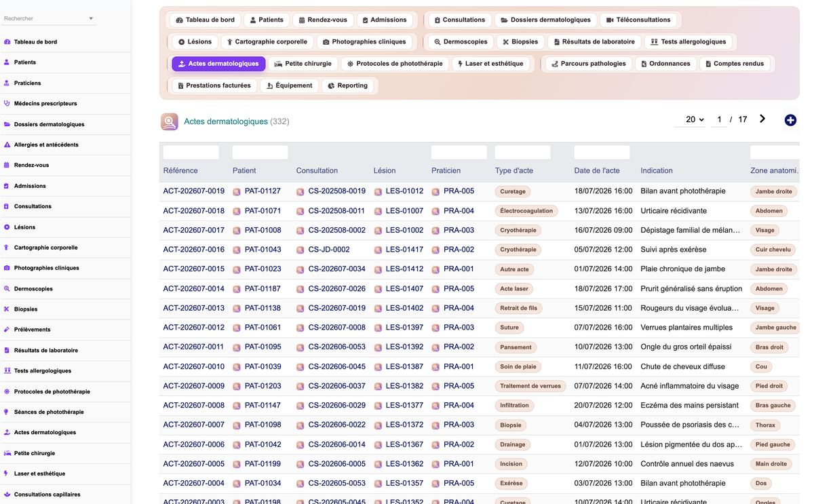The image size is (814, 504).
Task: Switch to the Cartographie corporelle tab
Action: (x=267, y=41)
